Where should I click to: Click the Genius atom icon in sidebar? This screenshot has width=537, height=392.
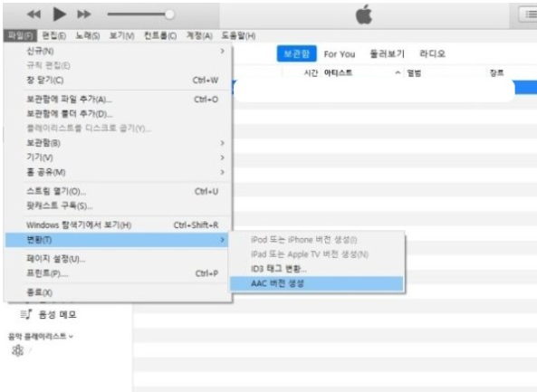[18, 350]
